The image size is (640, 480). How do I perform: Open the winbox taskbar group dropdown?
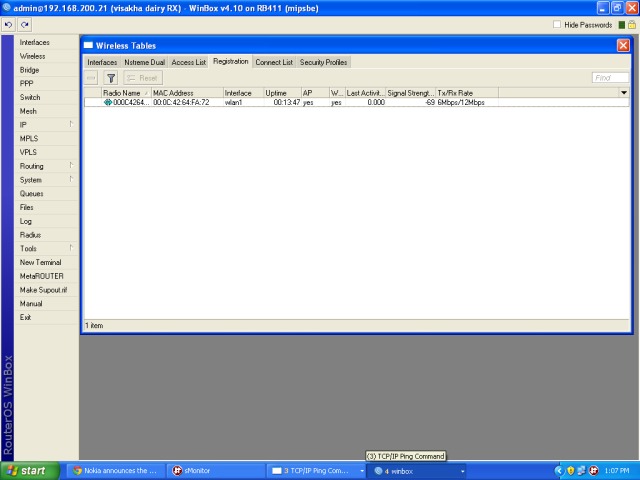click(462, 471)
